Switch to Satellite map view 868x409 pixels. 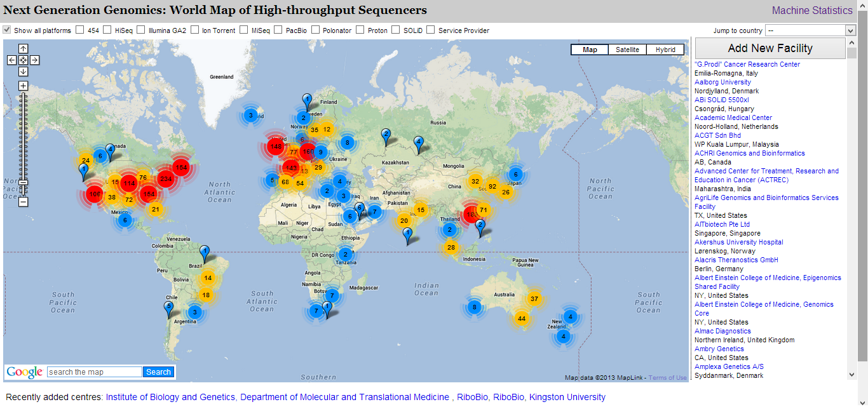tap(627, 50)
